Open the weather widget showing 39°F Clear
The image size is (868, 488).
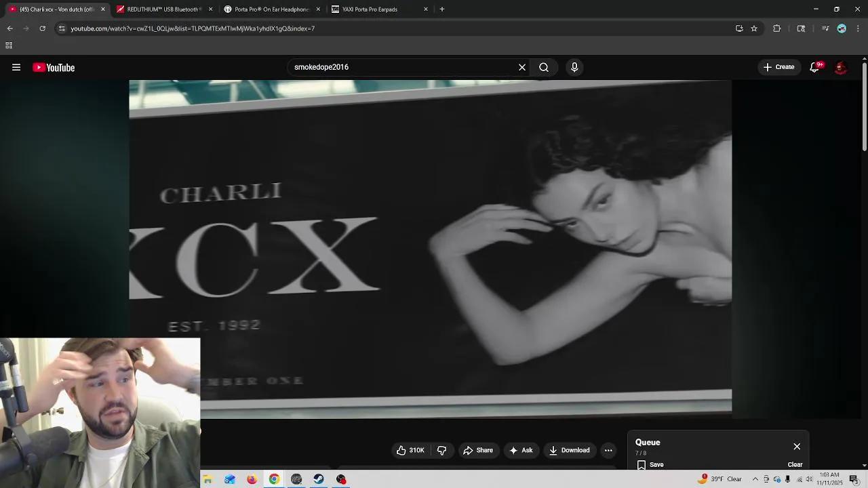pyautogui.click(x=720, y=479)
